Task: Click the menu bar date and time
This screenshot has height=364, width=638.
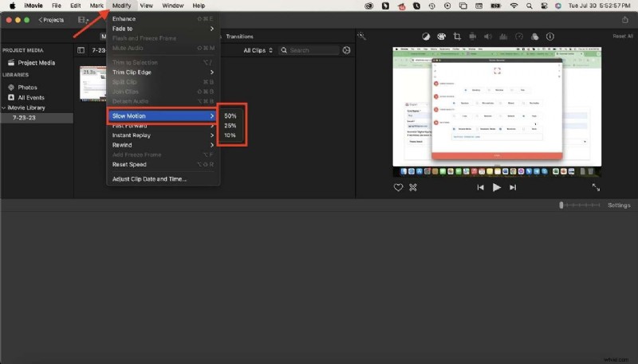Action: pyautogui.click(x=600, y=6)
